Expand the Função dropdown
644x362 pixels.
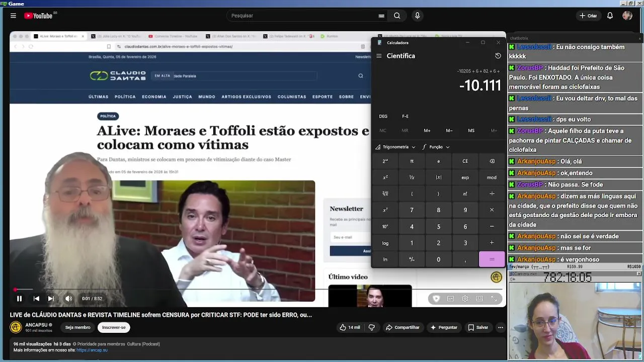pyautogui.click(x=436, y=147)
